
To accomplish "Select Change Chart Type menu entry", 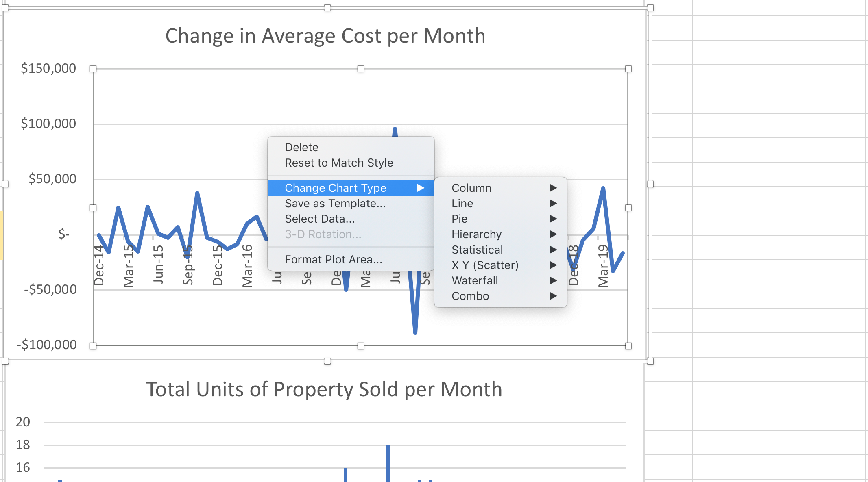I will (x=335, y=188).
